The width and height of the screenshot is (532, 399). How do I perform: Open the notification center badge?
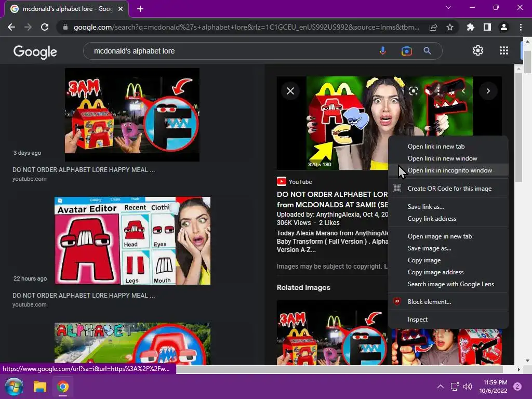point(517,387)
